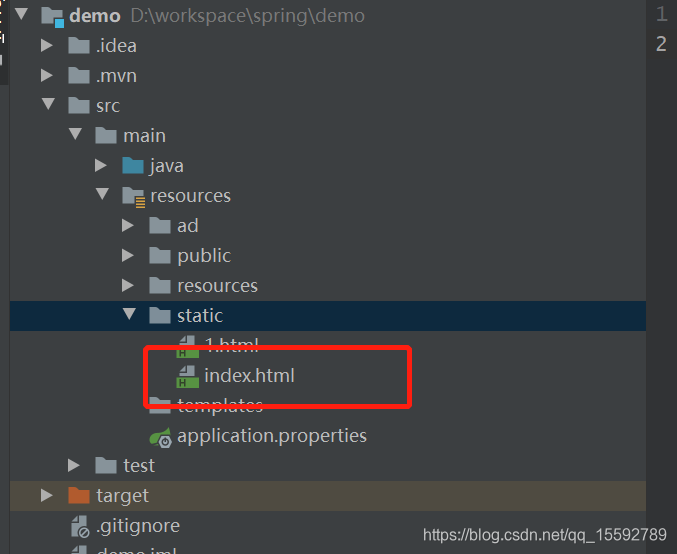The image size is (677, 554).
Task: Select the public folder name
Action: tap(204, 256)
